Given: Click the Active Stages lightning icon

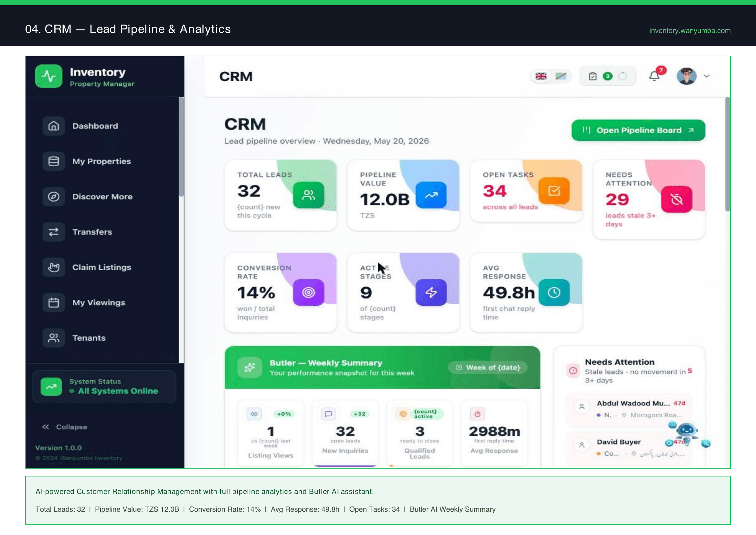Looking at the screenshot, I should click(431, 292).
